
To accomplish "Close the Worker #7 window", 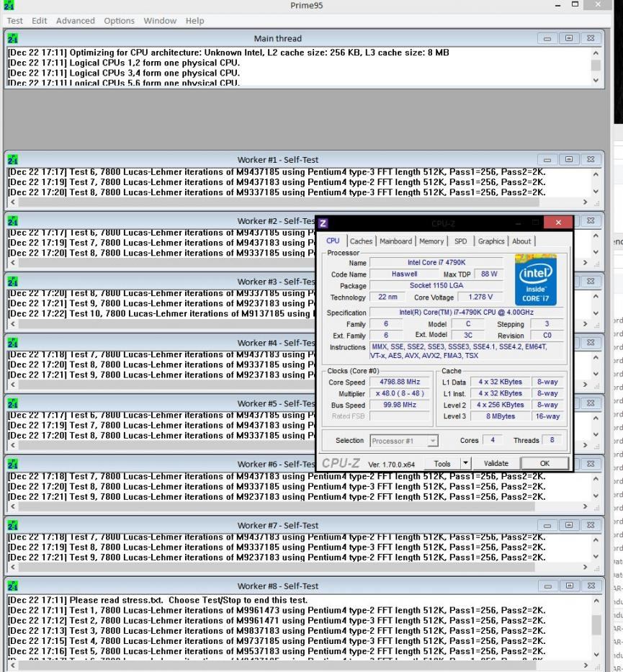I will coord(591,525).
